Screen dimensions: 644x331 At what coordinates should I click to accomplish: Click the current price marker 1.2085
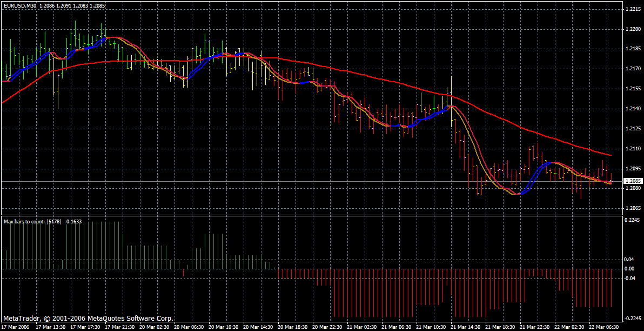(x=633, y=181)
